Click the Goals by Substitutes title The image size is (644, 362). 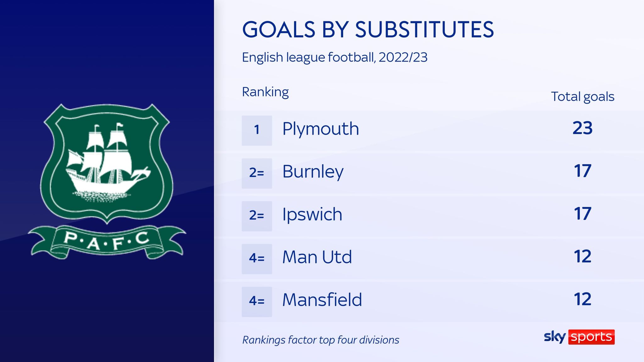pyautogui.click(x=368, y=30)
